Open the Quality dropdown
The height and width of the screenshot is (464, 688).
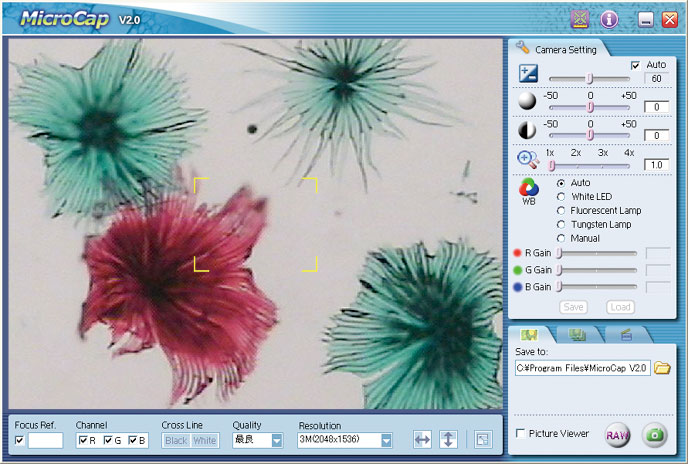point(277,440)
